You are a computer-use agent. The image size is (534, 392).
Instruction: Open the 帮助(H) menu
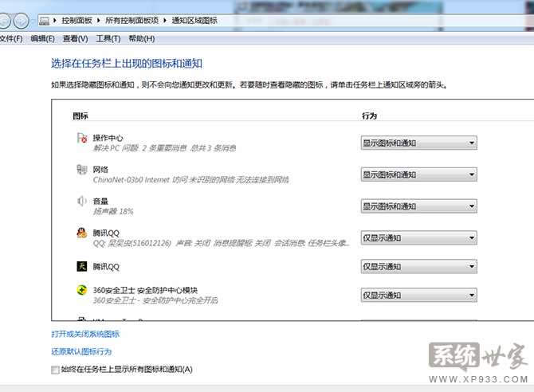pyautogui.click(x=141, y=39)
